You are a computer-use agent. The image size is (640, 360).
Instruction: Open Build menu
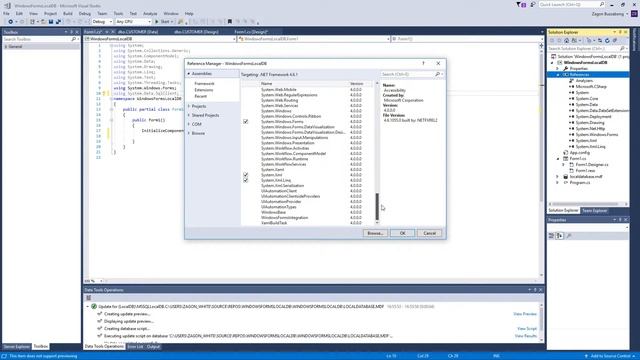(68, 13)
